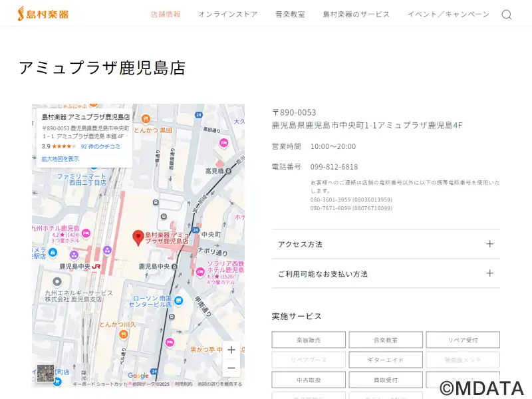Click the map zoom-out minus button
532x399 pixels.
231,368
